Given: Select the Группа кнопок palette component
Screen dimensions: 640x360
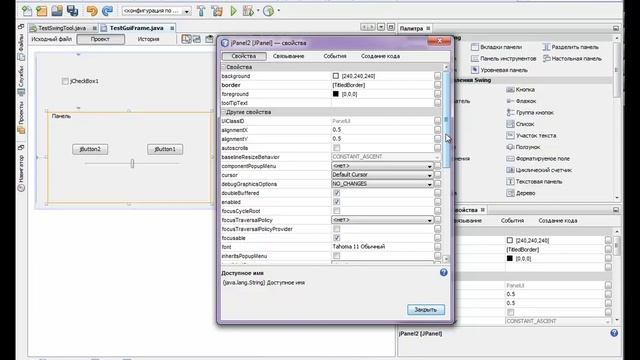Looking at the screenshot, I should tap(530, 112).
